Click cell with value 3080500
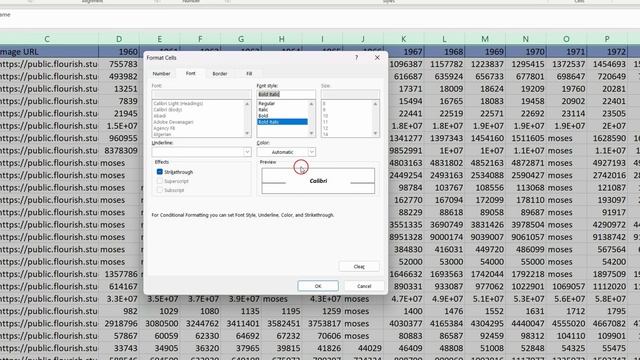 pos(160,324)
